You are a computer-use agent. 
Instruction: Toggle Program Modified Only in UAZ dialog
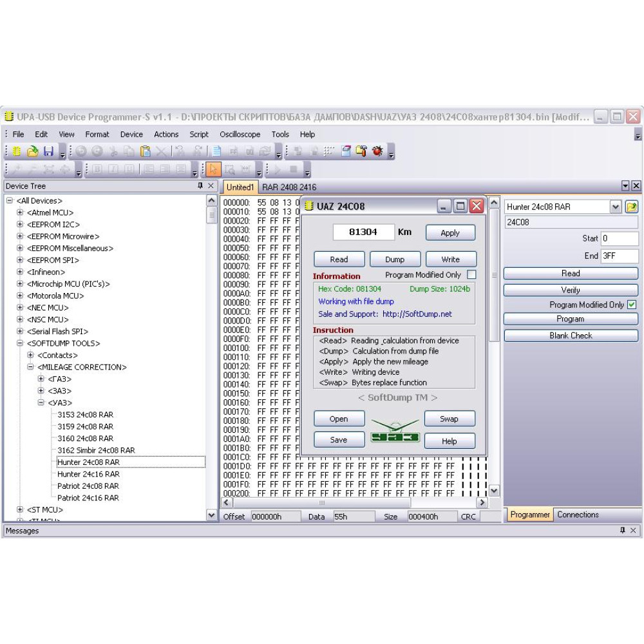(x=471, y=274)
